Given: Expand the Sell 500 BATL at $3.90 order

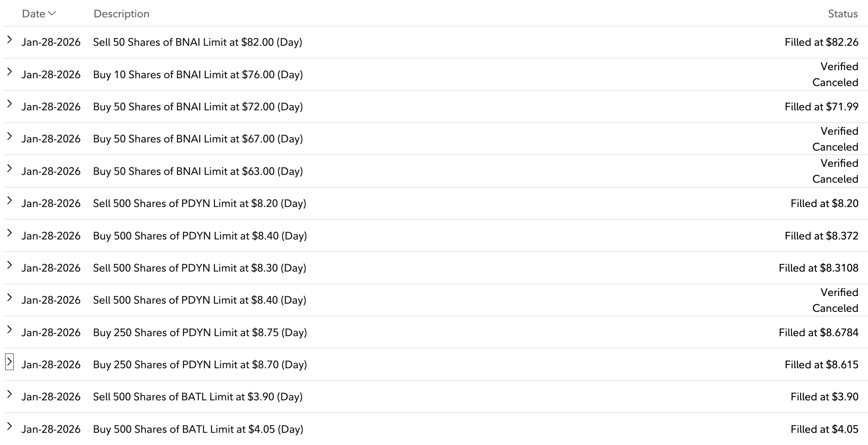Looking at the screenshot, I should (x=10, y=394).
